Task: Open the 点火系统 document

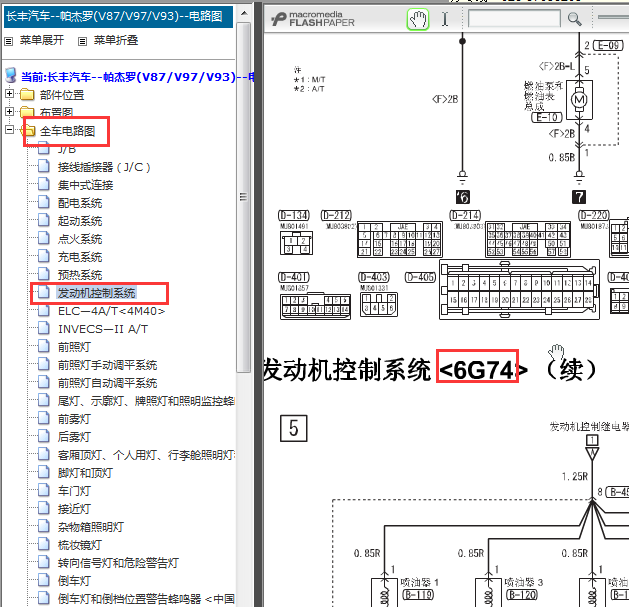Action: [x=80, y=239]
